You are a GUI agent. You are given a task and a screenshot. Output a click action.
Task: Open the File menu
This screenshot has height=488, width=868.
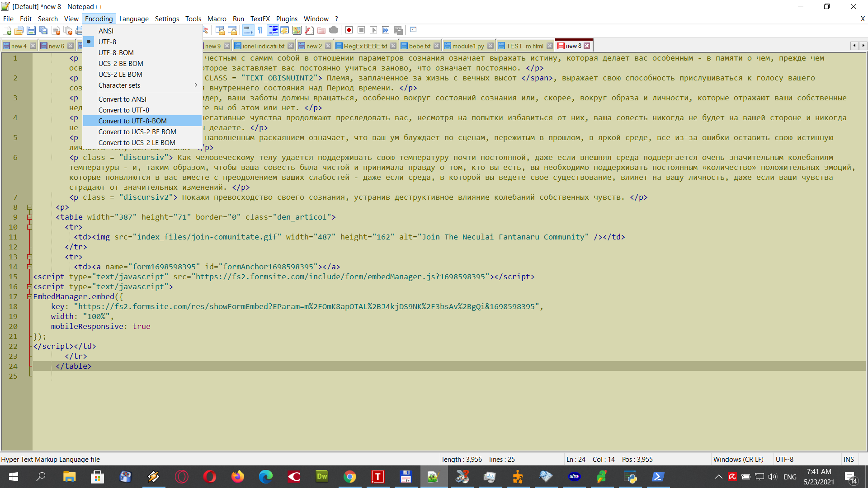tap(8, 19)
